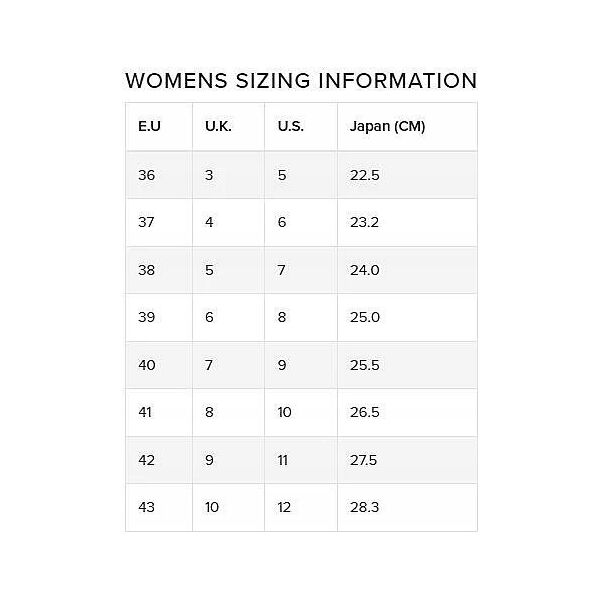Click the 26.5 Japan value

click(364, 412)
